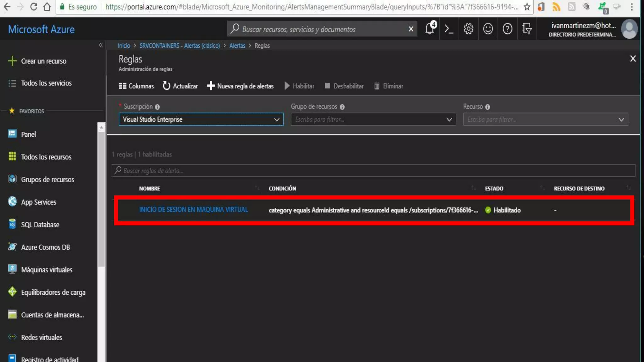Open Azure Cosmos DB in sidebar

[x=45, y=247]
